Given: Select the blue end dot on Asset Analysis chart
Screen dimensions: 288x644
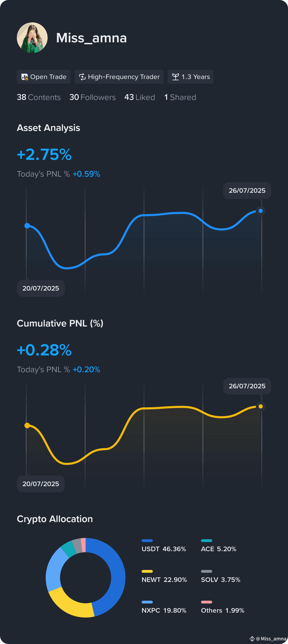Looking at the screenshot, I should point(261,211).
